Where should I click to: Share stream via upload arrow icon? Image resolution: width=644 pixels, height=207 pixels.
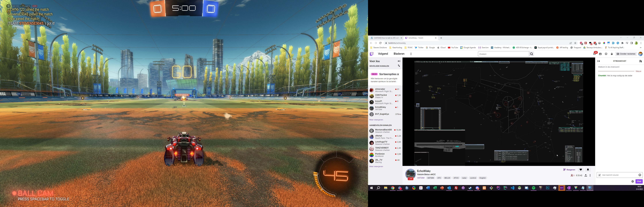click(x=586, y=176)
